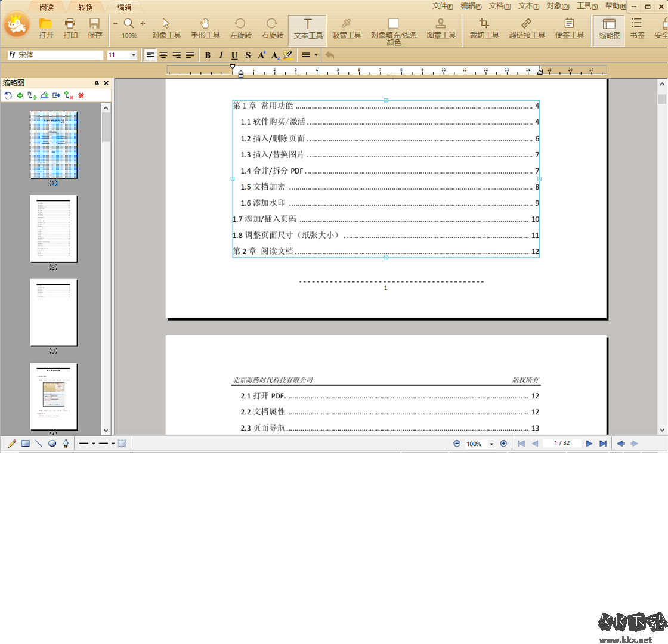Select the Hand tool (手形工具)
668x644 pixels.
(x=205, y=29)
